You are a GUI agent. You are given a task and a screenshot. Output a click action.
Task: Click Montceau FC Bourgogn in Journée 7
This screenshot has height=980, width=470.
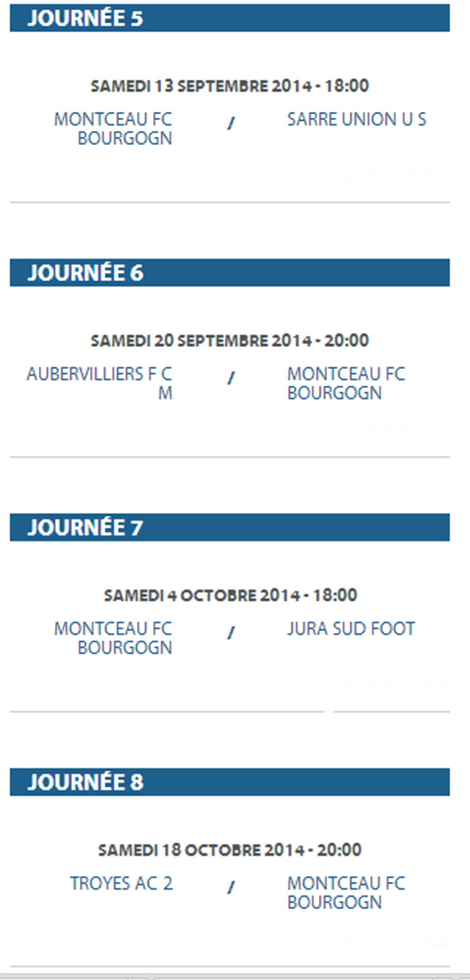[x=113, y=638]
